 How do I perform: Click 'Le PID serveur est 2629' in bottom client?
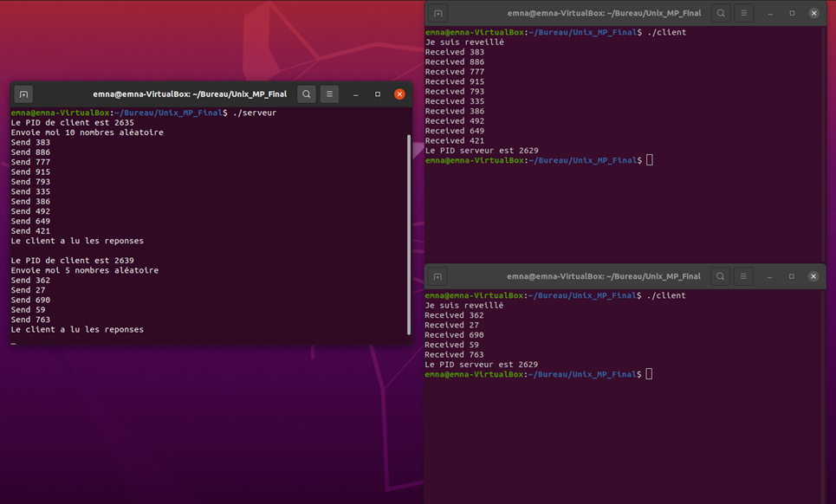coord(481,365)
